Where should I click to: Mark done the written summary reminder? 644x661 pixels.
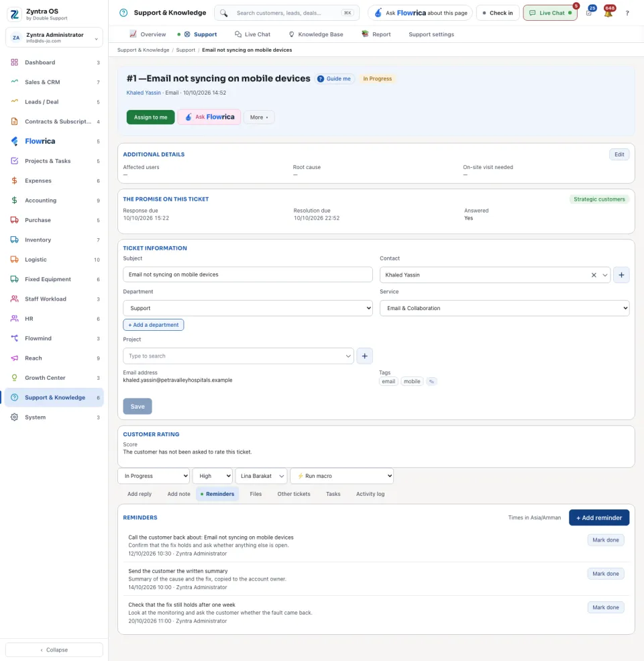tap(606, 574)
